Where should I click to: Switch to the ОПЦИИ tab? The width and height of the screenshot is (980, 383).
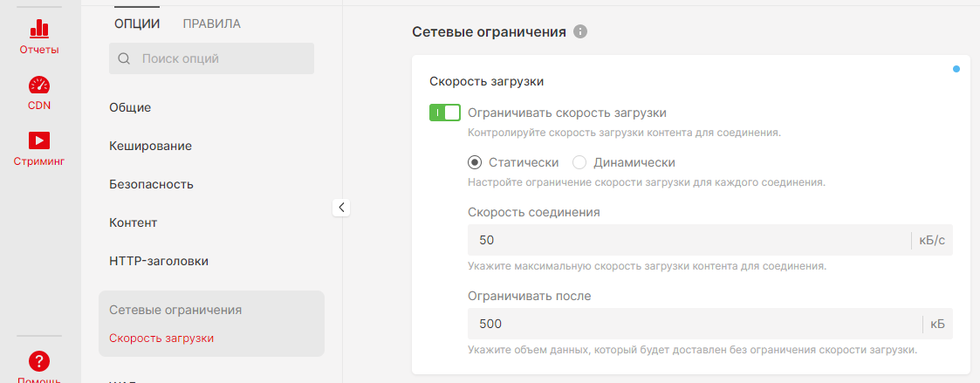(137, 24)
